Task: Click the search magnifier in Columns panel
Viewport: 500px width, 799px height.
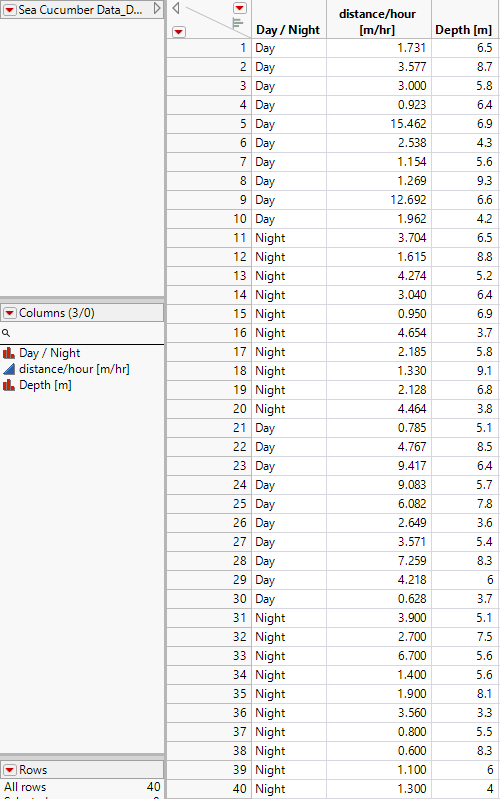Action: pyautogui.click(x=6, y=333)
